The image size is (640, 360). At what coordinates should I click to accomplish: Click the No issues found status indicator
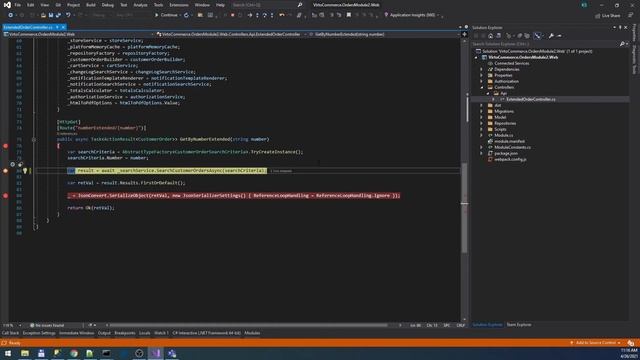pos(47,325)
